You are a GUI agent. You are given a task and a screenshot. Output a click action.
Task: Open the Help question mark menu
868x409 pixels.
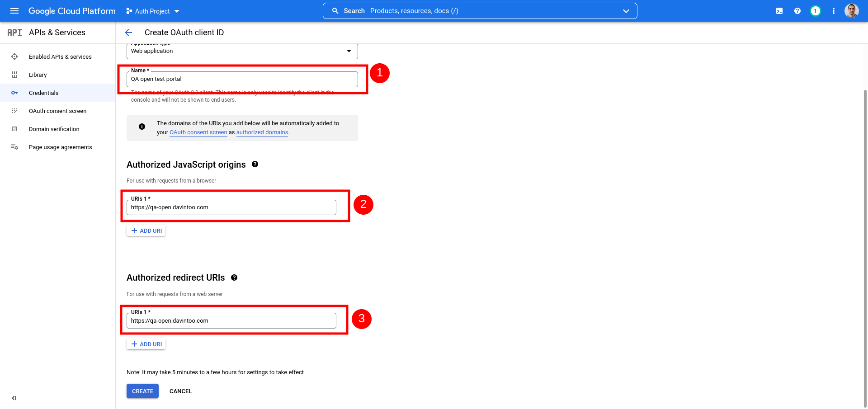pos(797,11)
